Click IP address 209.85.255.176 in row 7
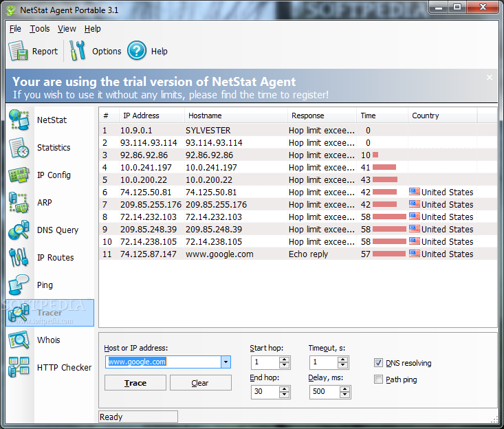This screenshot has height=429, width=504. pos(151,204)
